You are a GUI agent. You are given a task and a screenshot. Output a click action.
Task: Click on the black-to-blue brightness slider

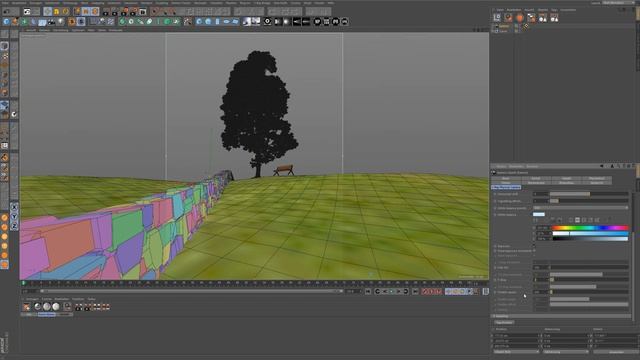590,239
